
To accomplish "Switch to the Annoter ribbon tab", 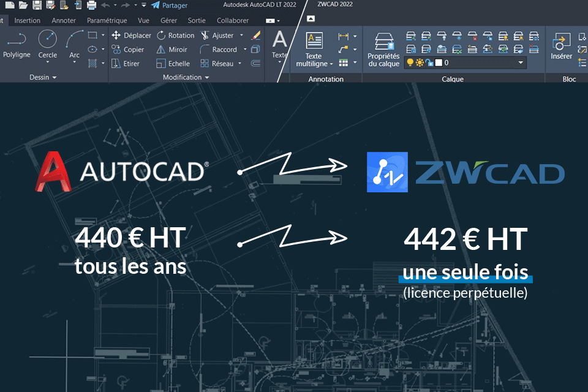I will click(64, 21).
